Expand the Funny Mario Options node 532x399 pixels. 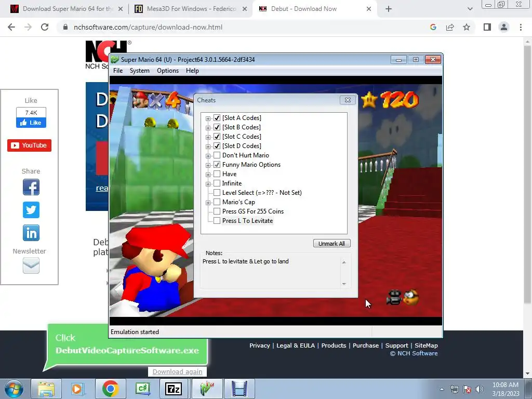pos(208,165)
